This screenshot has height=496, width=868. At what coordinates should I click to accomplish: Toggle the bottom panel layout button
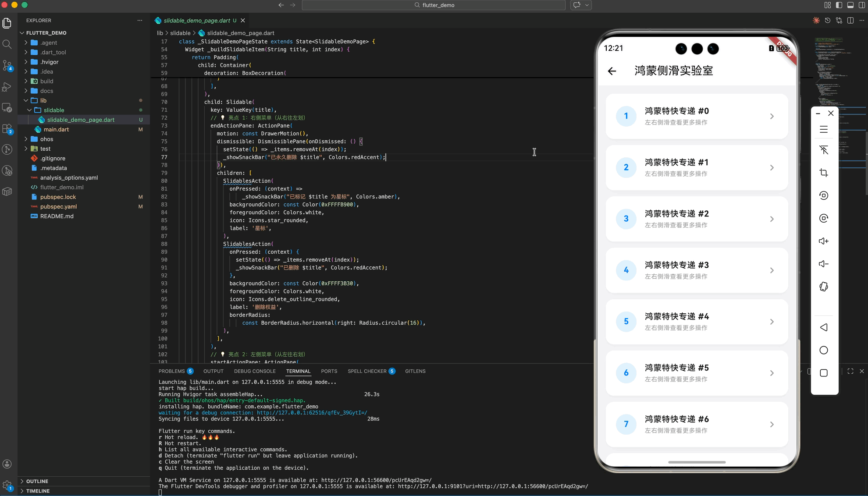(x=850, y=5)
